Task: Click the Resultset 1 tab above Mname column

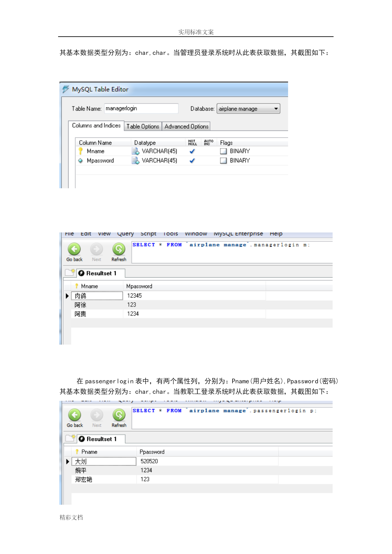Action: pyautogui.click(x=101, y=273)
